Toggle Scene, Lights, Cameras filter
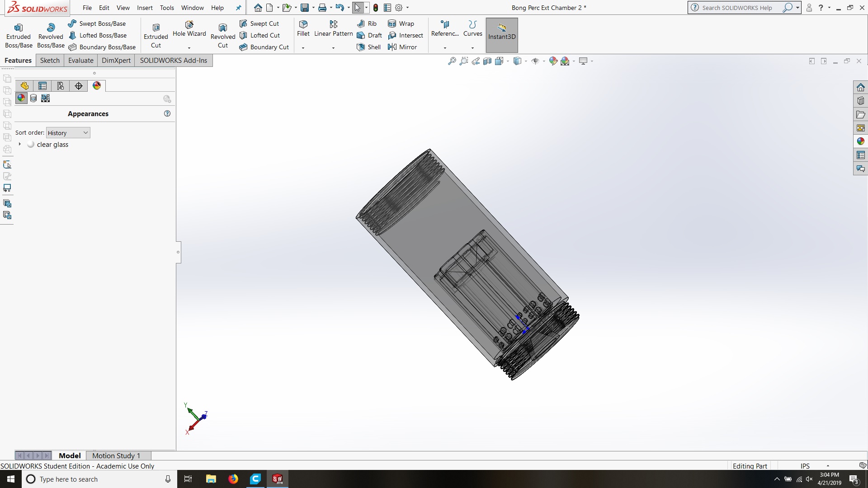 pyautogui.click(x=46, y=98)
